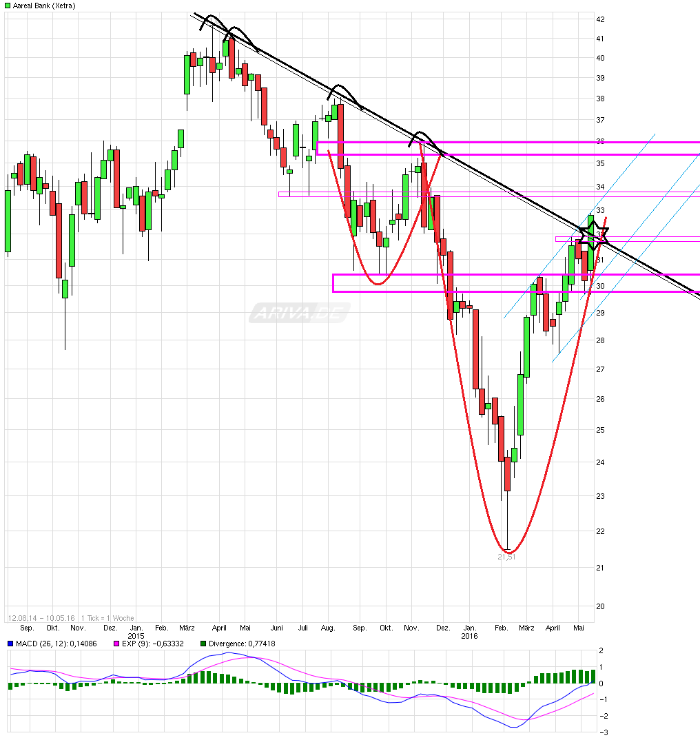
Task: Click the date range '12.08.14 – 10.05.16'
Action: [41, 618]
